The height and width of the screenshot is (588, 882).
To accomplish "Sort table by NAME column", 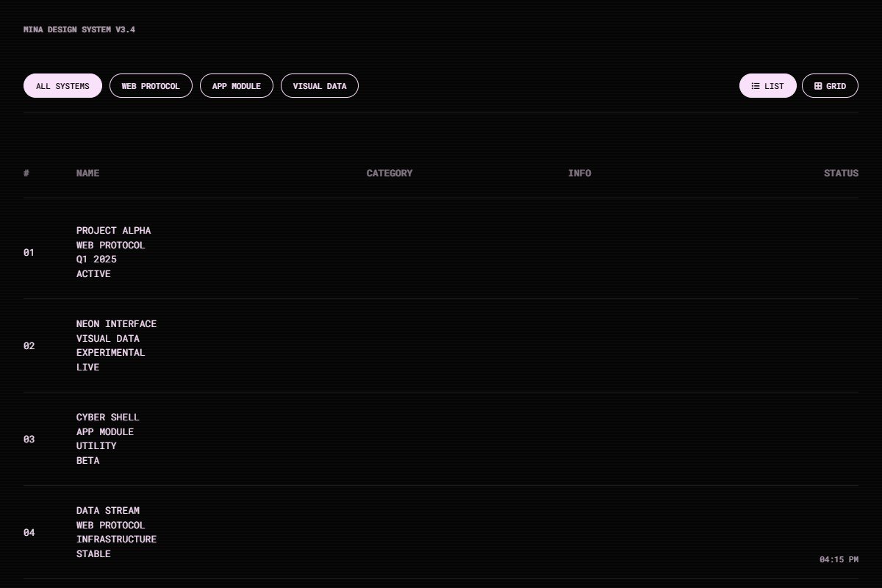I will click(88, 173).
